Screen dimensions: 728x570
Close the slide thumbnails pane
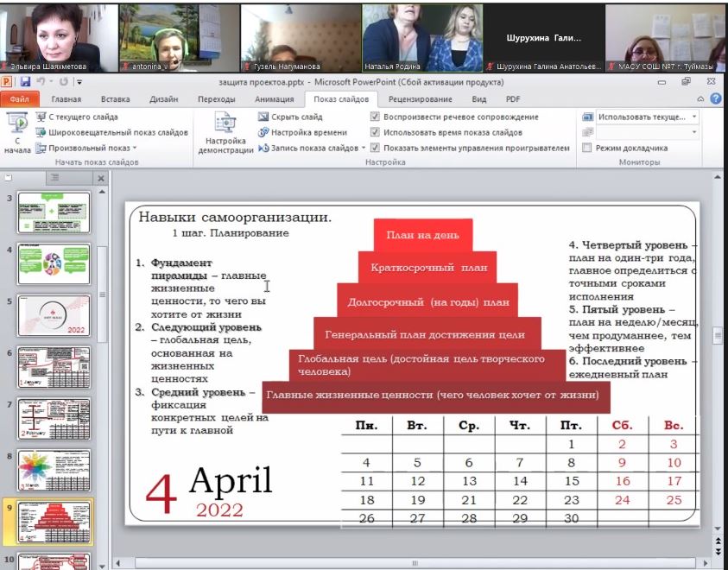pos(100,179)
